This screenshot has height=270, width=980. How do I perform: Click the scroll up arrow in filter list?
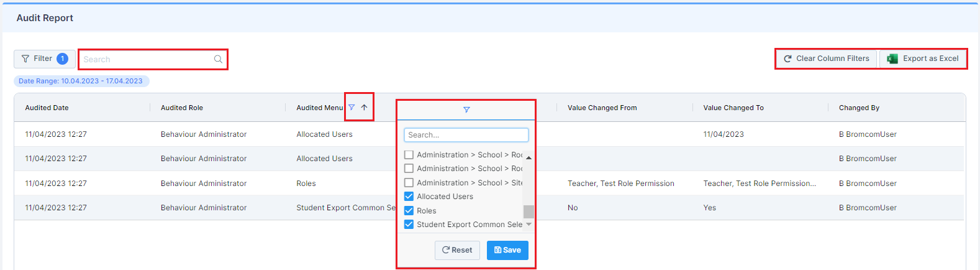point(529,157)
